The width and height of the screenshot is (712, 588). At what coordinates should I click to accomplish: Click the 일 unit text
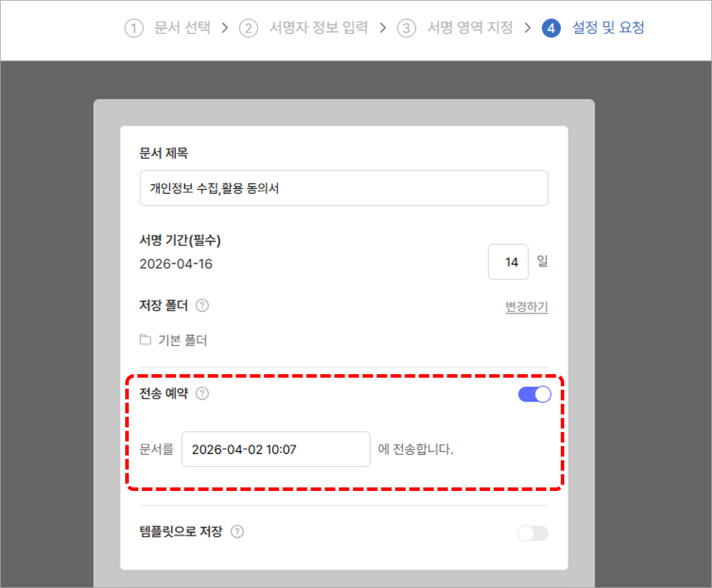point(542,261)
